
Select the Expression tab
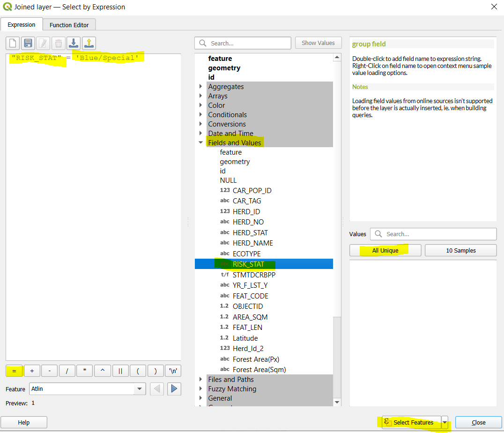22,25
